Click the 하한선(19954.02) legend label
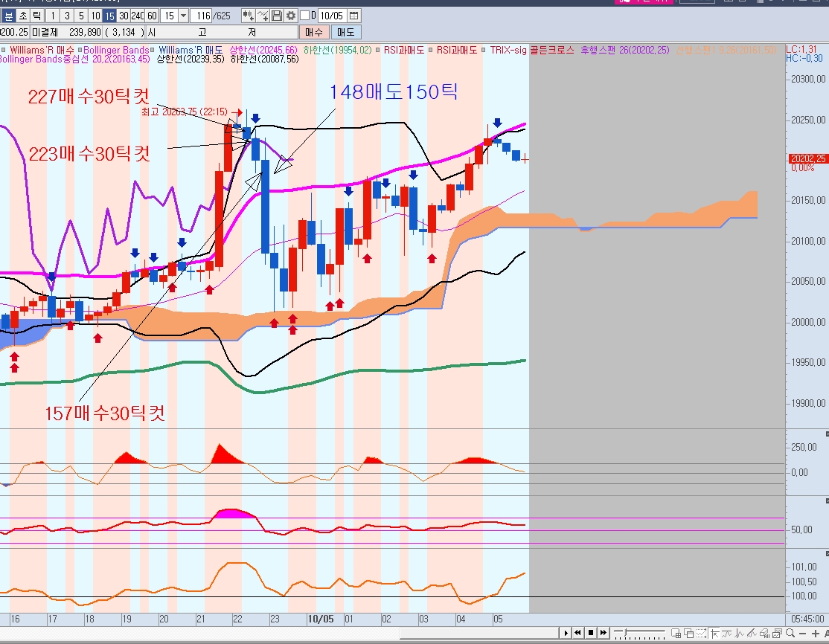829x644 pixels. point(337,50)
